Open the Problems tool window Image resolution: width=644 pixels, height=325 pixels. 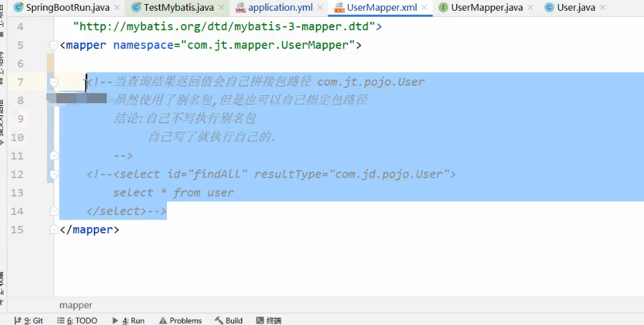(180, 320)
